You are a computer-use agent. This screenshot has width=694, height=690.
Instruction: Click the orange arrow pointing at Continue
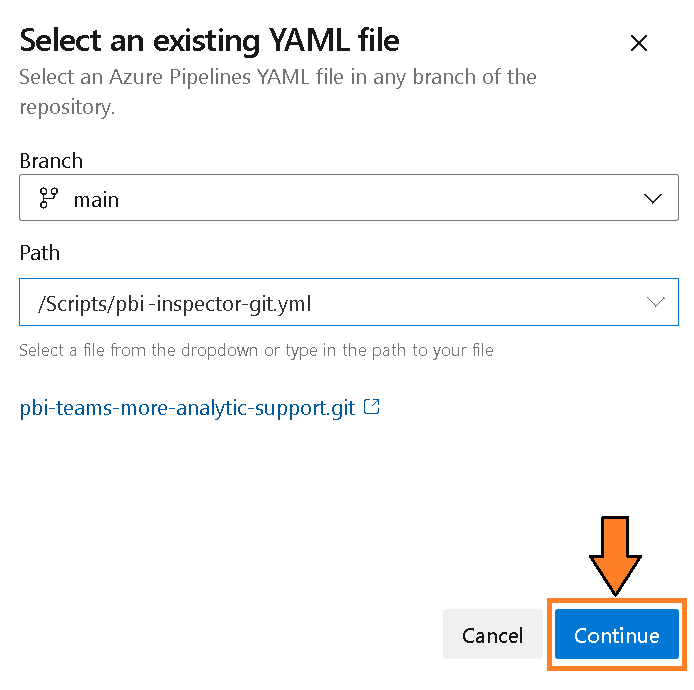coord(615,556)
